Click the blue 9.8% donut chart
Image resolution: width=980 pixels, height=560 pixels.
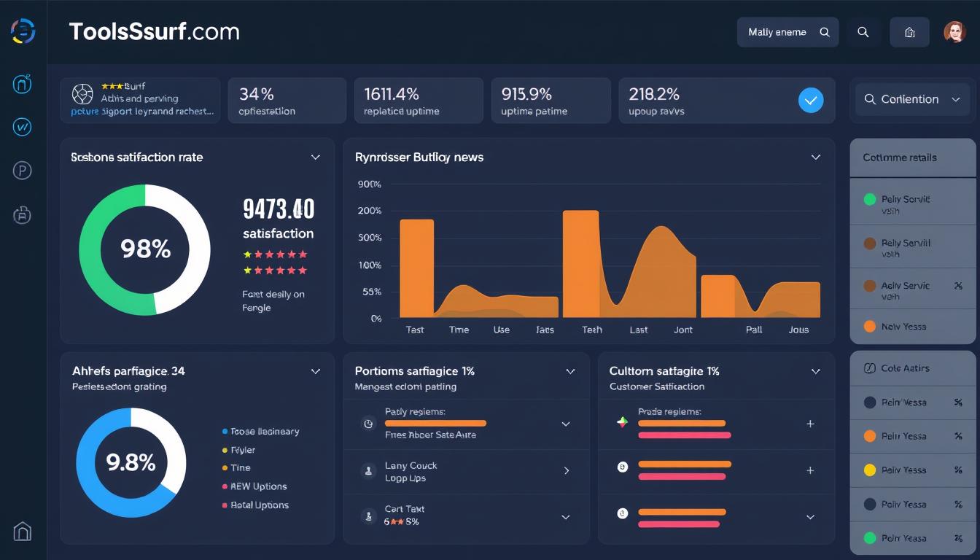pos(131,462)
